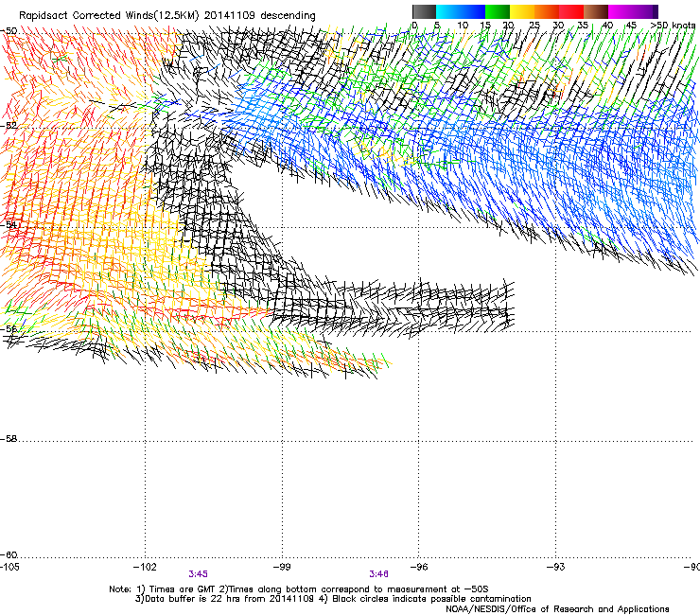Viewport: 700px width, 615px height.
Task: Click the yellow 20–25 knots legend swatch
Action: tap(522, 11)
